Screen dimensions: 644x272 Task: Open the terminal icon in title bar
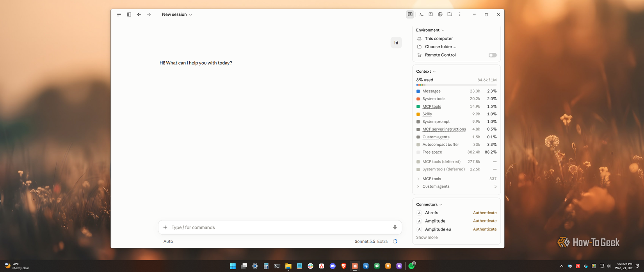point(421,14)
